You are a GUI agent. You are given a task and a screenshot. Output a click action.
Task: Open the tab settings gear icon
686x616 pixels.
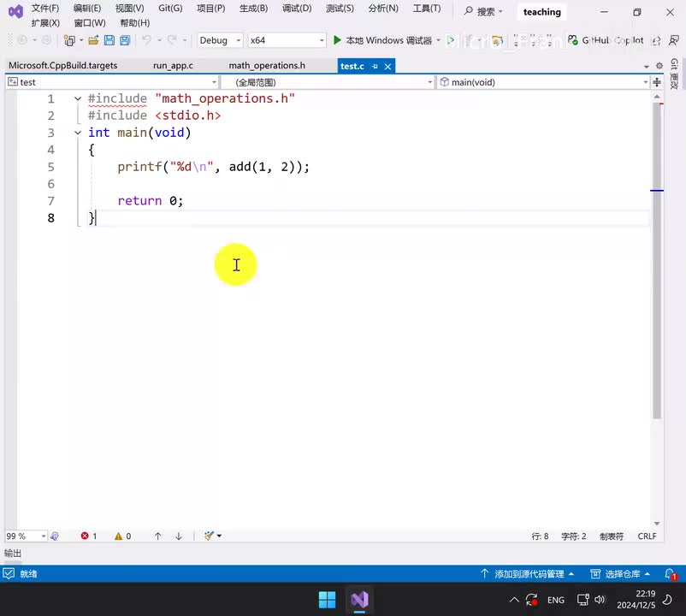pyautogui.click(x=659, y=66)
